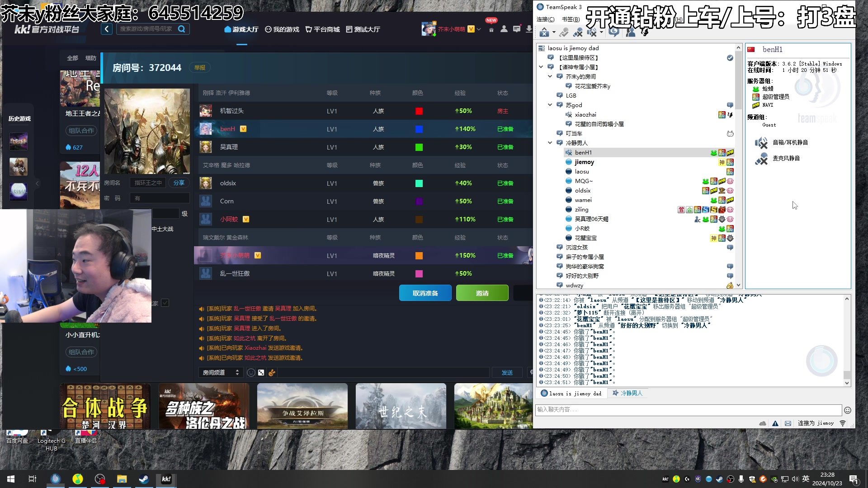
Task: Click the disconnect icon in TeamSpeak toolbar
Action: pyautogui.click(x=544, y=33)
